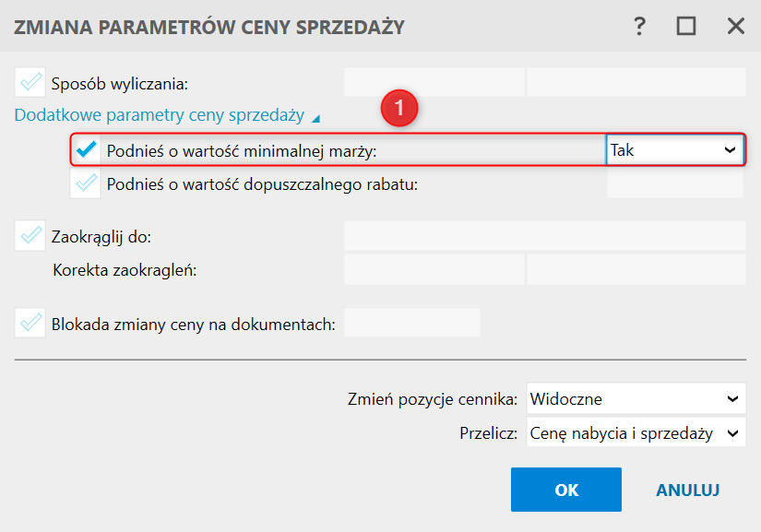Viewport: 761px width, 532px height.
Task: Click the Zaokrąglij do input field
Action: coord(544,237)
